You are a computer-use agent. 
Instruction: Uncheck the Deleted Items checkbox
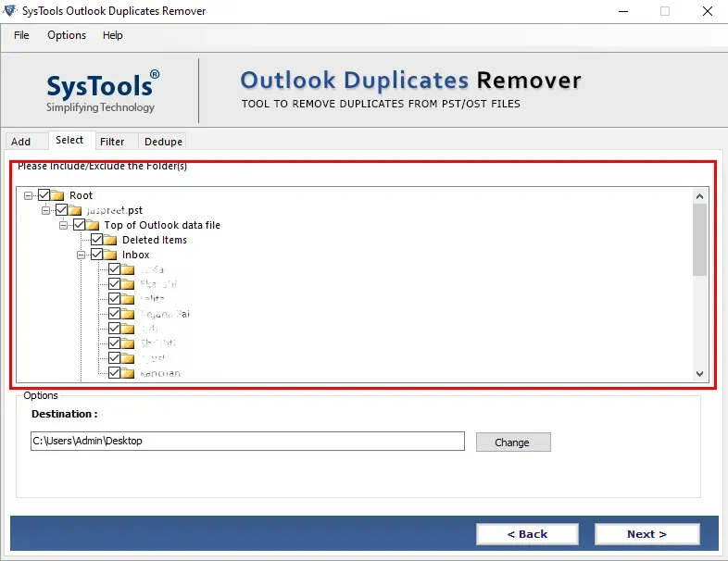96,240
